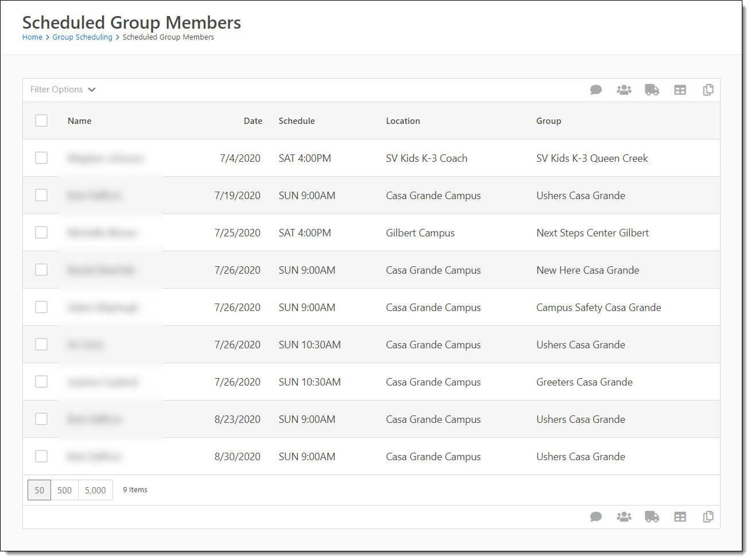Screen dimensions: 751x560
Task: Click the 'New Here Casa Grande' group cell
Action: point(587,270)
